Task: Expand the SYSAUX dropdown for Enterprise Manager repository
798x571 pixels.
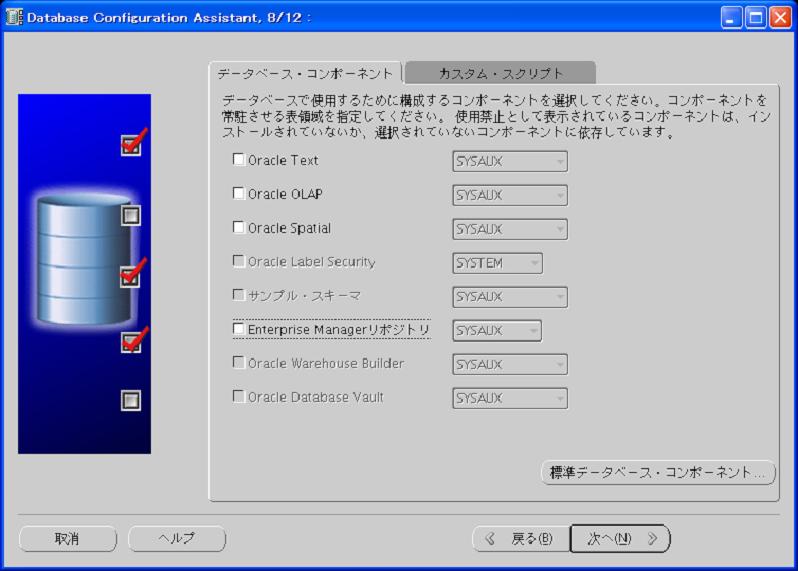Action: [x=497, y=331]
